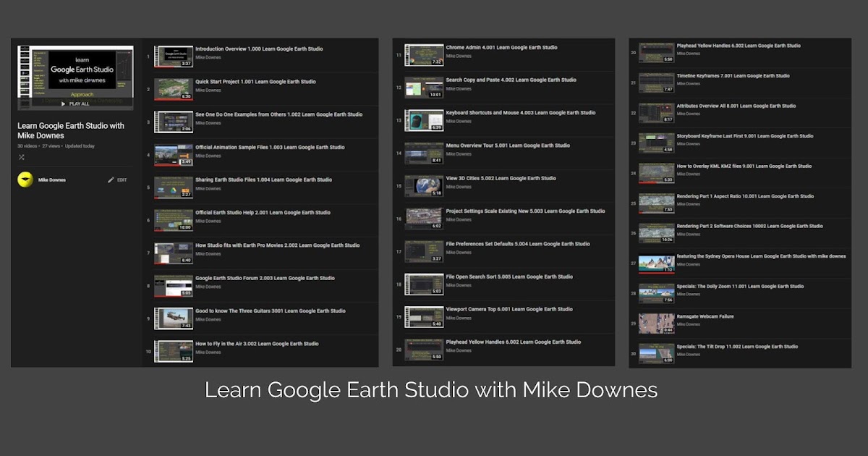
Task: Open the playlist cover thumbnail image
Action: (75, 77)
